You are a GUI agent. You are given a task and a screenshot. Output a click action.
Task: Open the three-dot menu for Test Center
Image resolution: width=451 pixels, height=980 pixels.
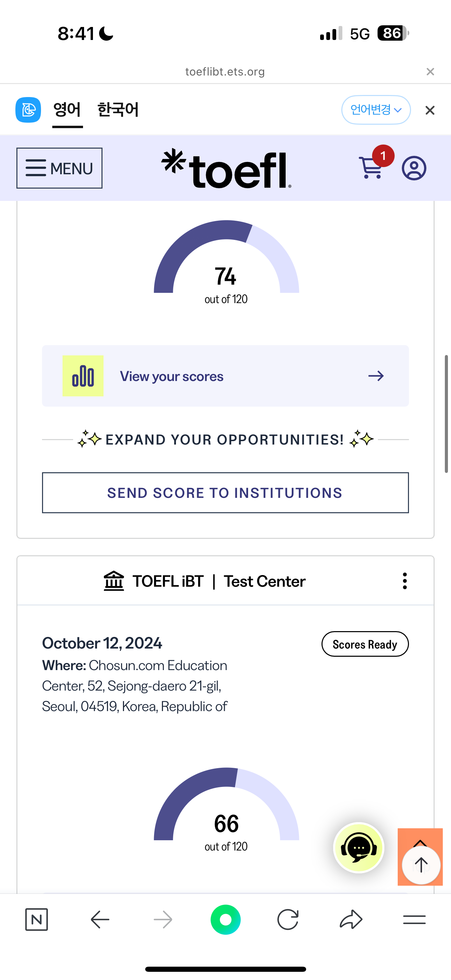pyautogui.click(x=405, y=581)
